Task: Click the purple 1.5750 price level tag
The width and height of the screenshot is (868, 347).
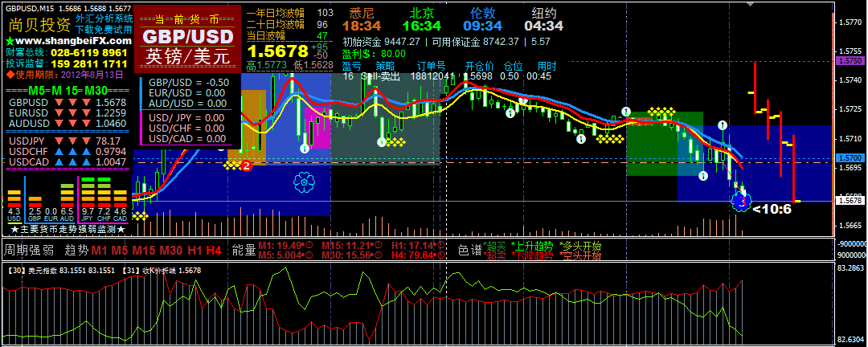Action: click(850, 60)
